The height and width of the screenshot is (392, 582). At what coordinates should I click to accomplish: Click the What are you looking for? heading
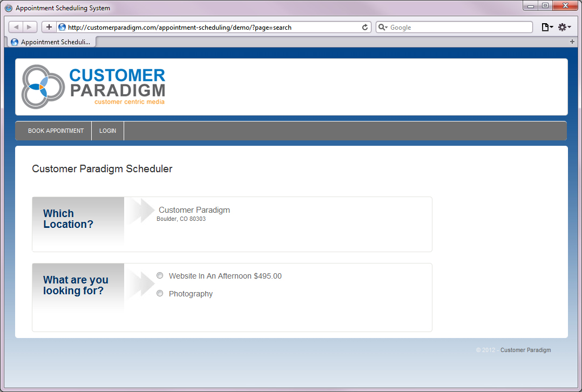(76, 285)
